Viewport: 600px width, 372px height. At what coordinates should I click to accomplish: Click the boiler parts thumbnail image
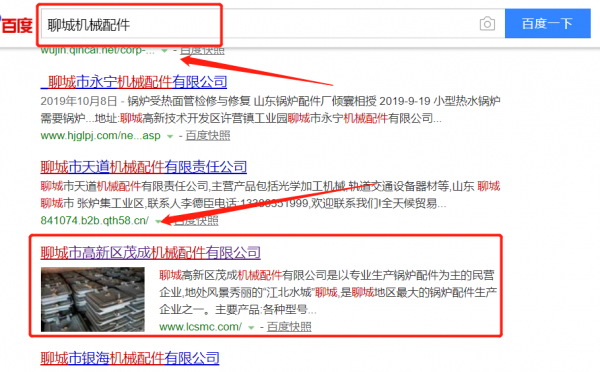click(93, 299)
